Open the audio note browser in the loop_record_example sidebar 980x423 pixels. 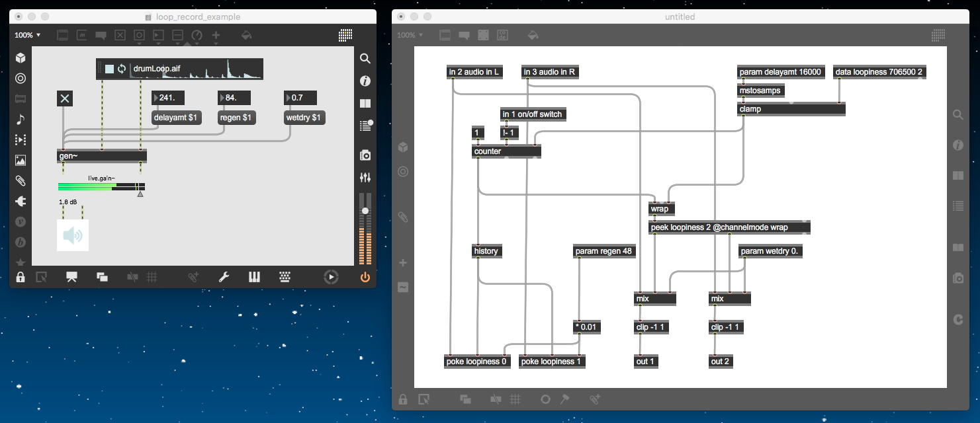click(x=21, y=120)
